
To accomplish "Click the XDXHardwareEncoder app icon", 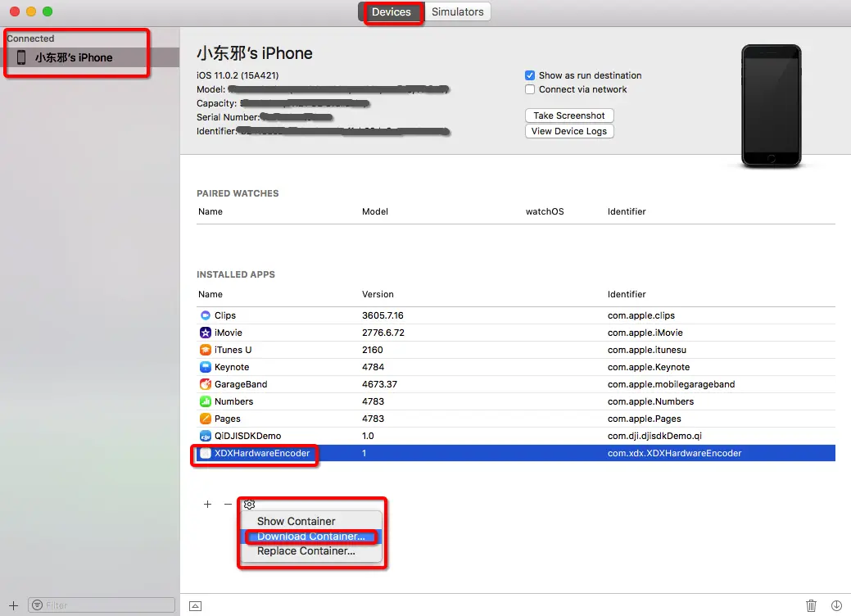I will (x=205, y=453).
